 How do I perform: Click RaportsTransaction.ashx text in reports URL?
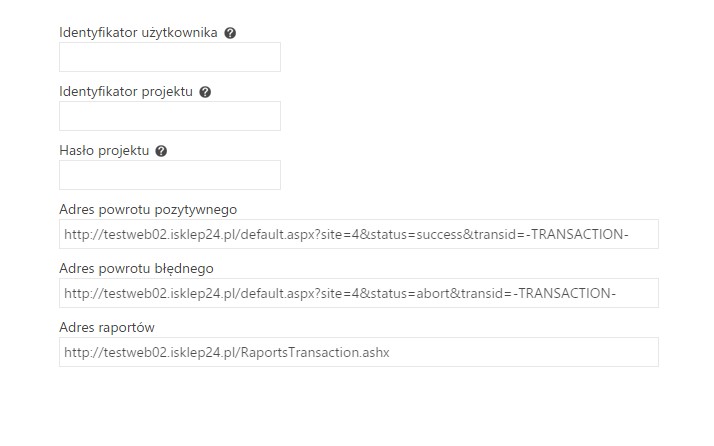coord(315,352)
